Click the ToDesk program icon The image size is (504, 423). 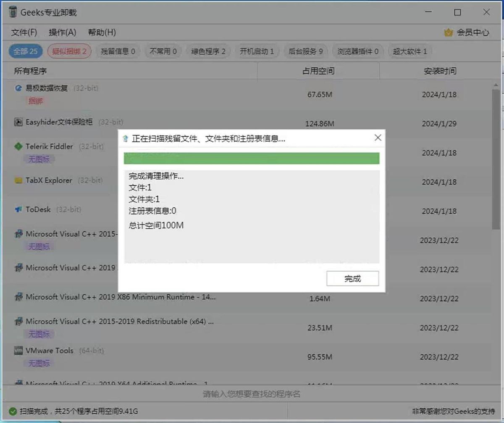pos(18,209)
